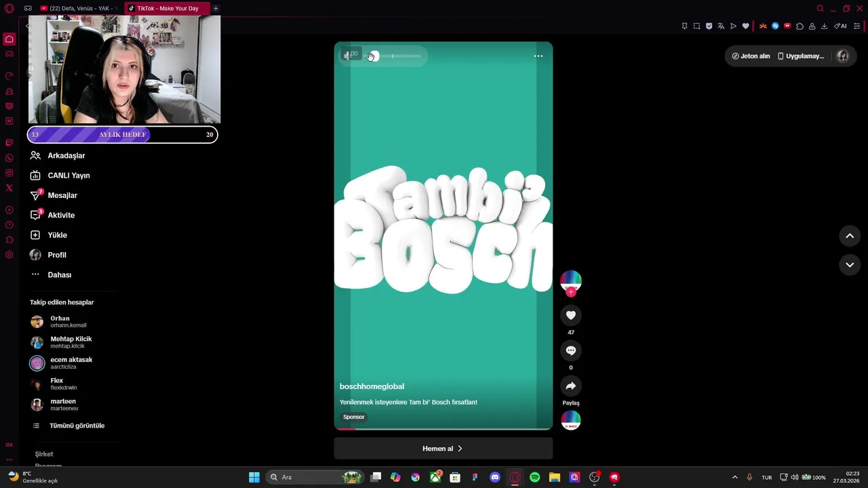Open CANLI Yayın in TikTok sidebar
The width and height of the screenshot is (868, 488).
(x=68, y=176)
